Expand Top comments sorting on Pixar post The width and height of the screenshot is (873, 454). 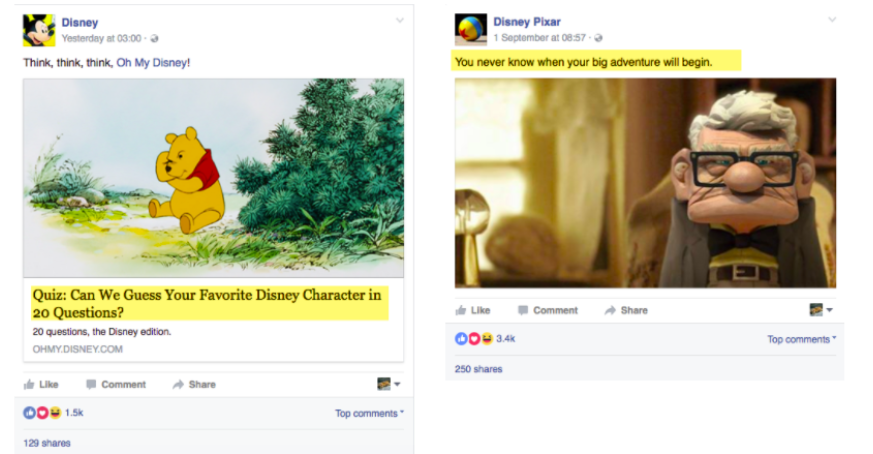[801, 339]
